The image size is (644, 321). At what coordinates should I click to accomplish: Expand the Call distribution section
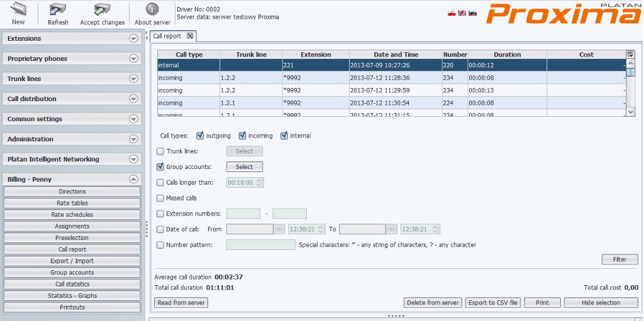(x=133, y=99)
